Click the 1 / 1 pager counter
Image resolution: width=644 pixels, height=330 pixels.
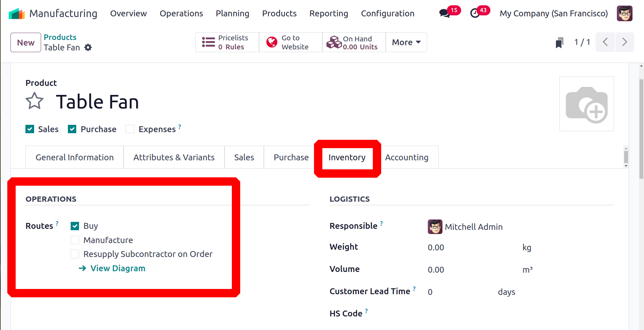pos(582,42)
